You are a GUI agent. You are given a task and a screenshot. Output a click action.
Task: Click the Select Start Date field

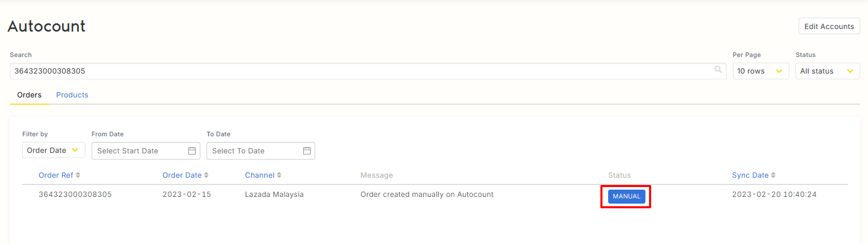(x=140, y=151)
